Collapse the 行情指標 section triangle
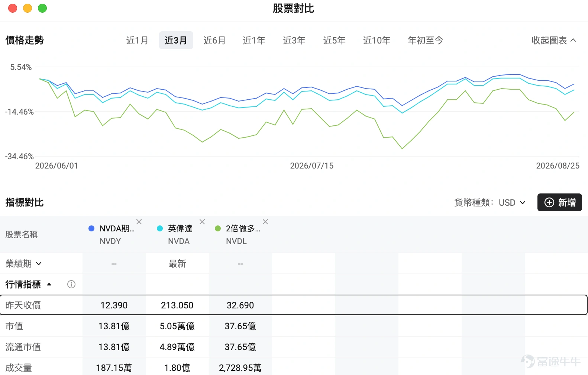Viewport: 588px width, 375px height. 49,285
